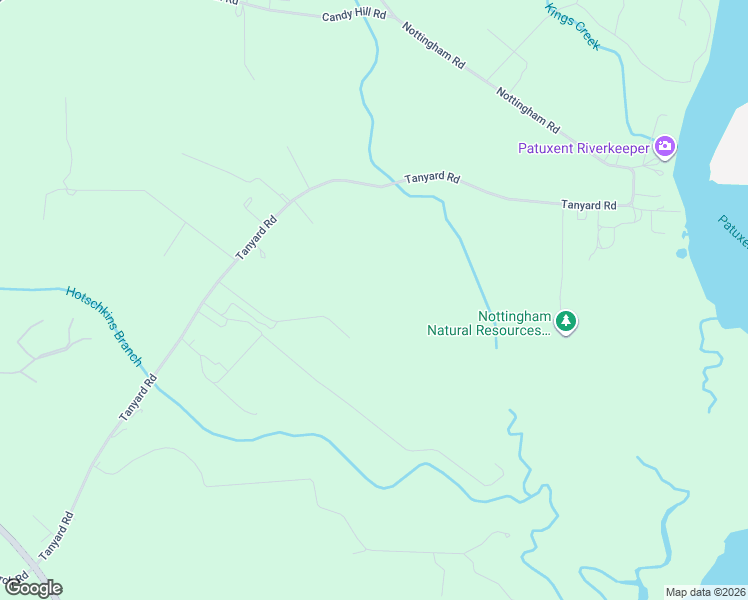748x600 pixels.
Task: Click the small pond beside the river
Action: [682, 253]
